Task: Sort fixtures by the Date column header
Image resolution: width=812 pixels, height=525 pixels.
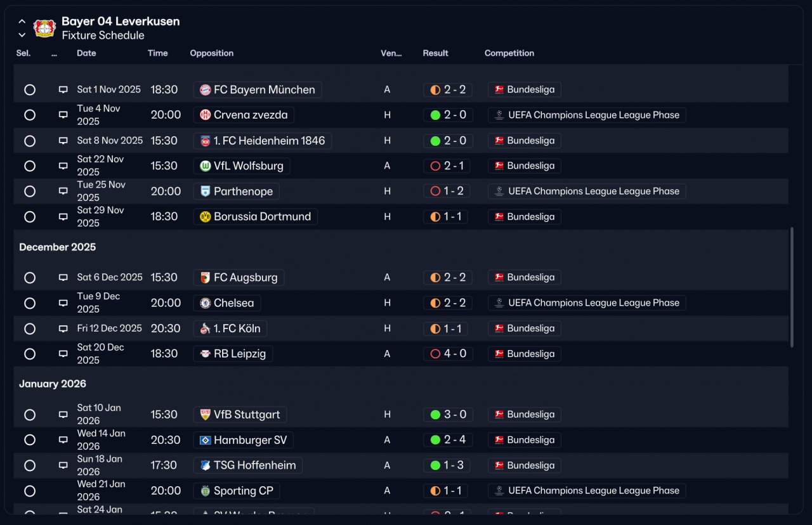Action: pyautogui.click(x=86, y=53)
